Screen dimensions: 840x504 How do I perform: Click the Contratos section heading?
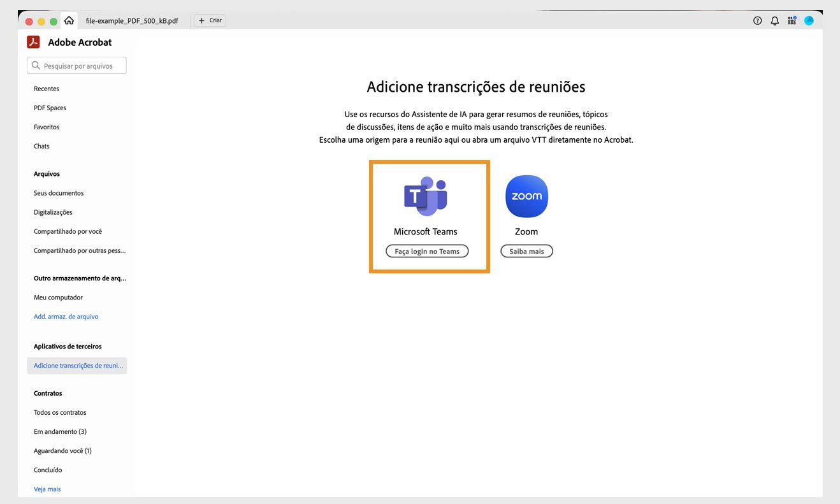pyautogui.click(x=48, y=393)
